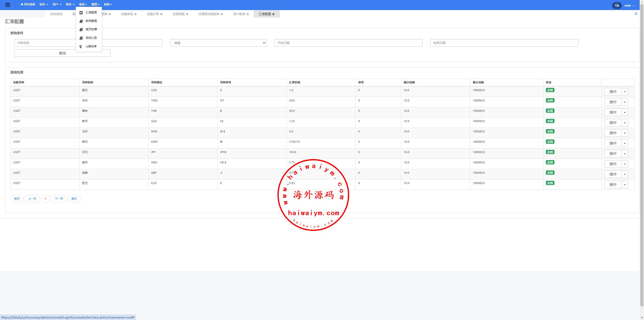Open the chat messages icon

617,5
